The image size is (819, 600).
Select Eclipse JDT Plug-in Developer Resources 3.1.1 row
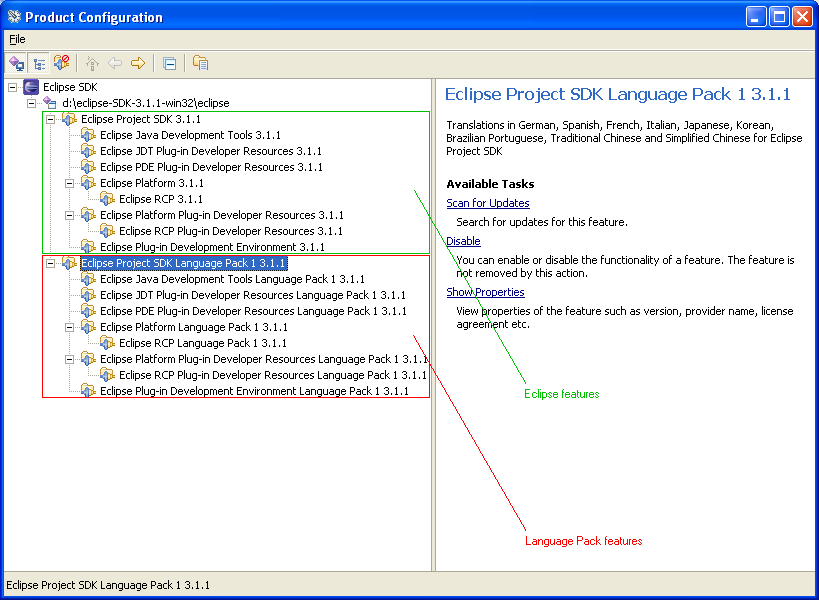pos(210,151)
